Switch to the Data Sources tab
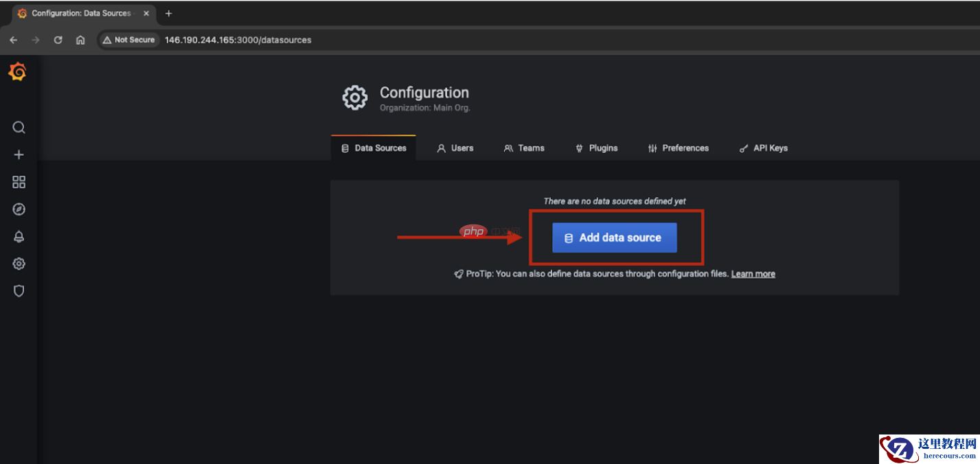Screen dimensions: 980x464 [x=374, y=148]
